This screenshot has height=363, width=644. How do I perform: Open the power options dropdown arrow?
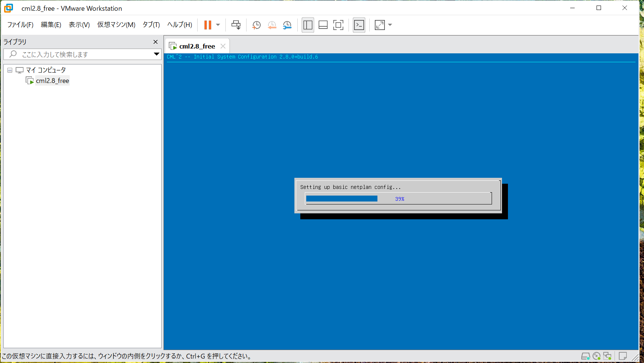(218, 25)
